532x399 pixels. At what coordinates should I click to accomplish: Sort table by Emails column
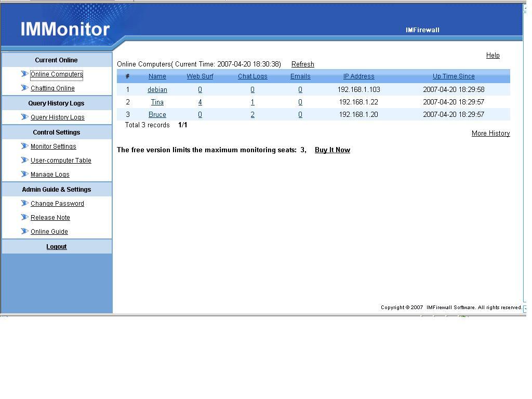pos(300,76)
